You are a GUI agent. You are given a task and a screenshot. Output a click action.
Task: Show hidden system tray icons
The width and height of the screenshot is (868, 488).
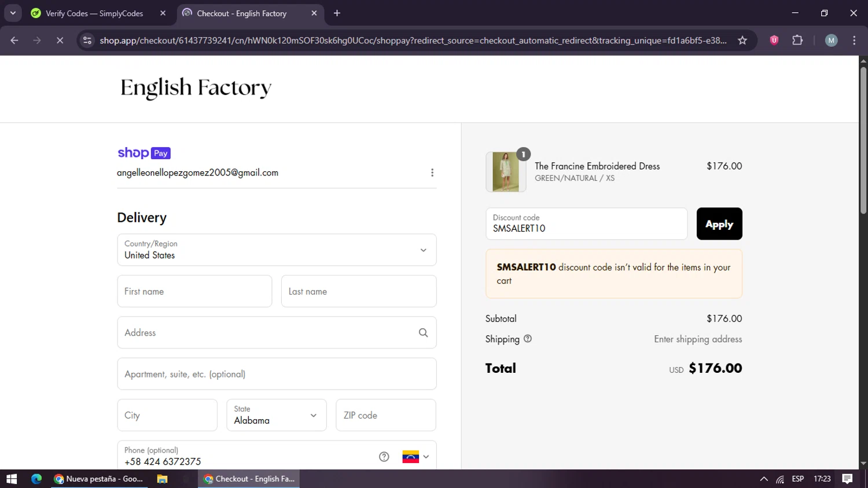point(764,479)
